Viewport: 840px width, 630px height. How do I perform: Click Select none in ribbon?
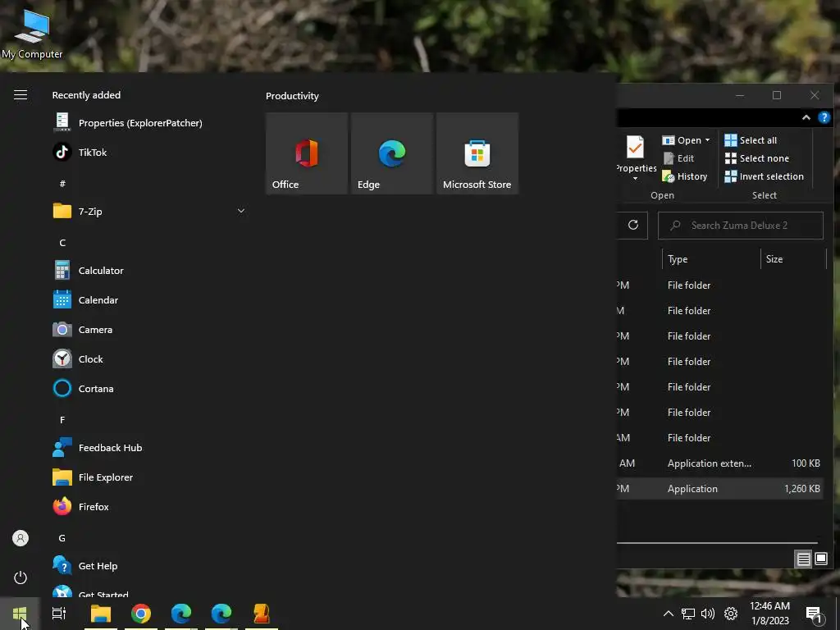coord(756,158)
